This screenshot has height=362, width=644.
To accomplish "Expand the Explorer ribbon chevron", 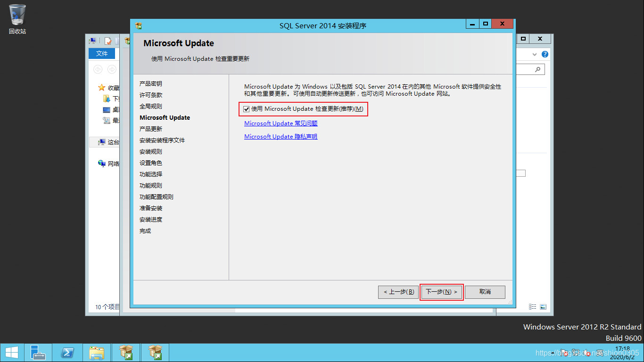I will click(535, 54).
